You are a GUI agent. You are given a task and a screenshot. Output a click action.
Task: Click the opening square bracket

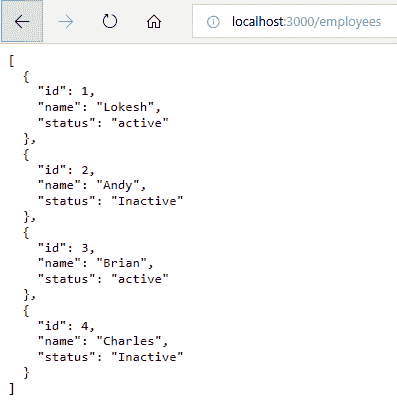pyautogui.click(x=12, y=61)
